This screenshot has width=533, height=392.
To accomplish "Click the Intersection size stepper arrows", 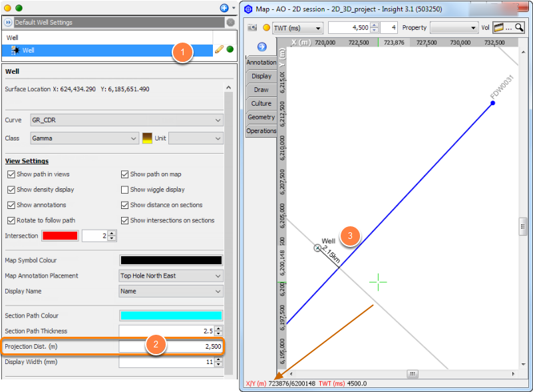I will point(112,236).
